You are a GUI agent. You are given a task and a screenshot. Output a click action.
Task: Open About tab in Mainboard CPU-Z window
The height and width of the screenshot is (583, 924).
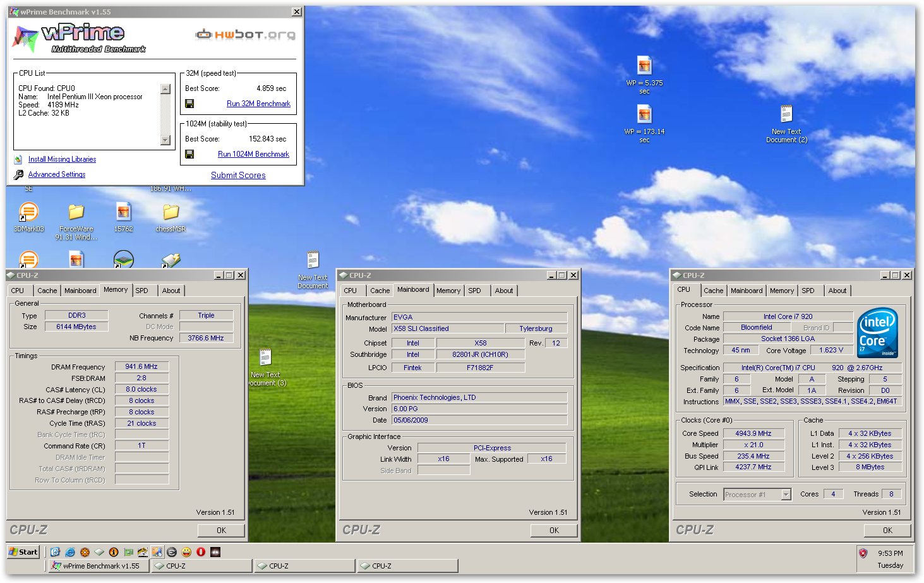pyautogui.click(x=504, y=291)
